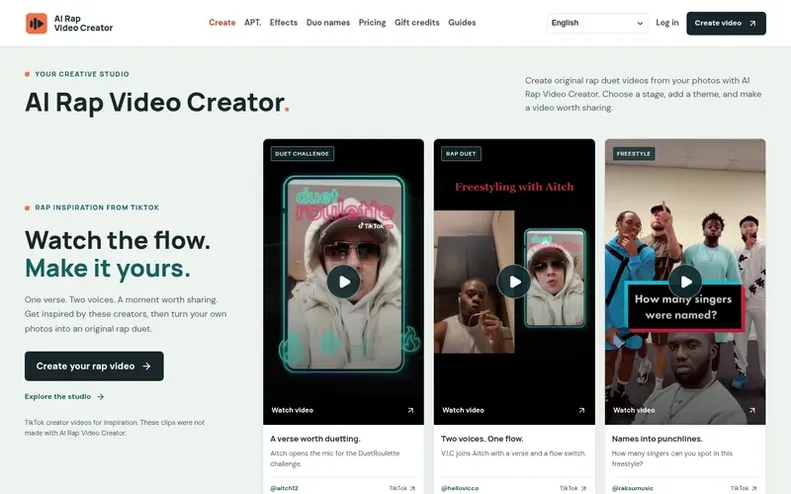Click the Create your rap video button

[94, 366]
